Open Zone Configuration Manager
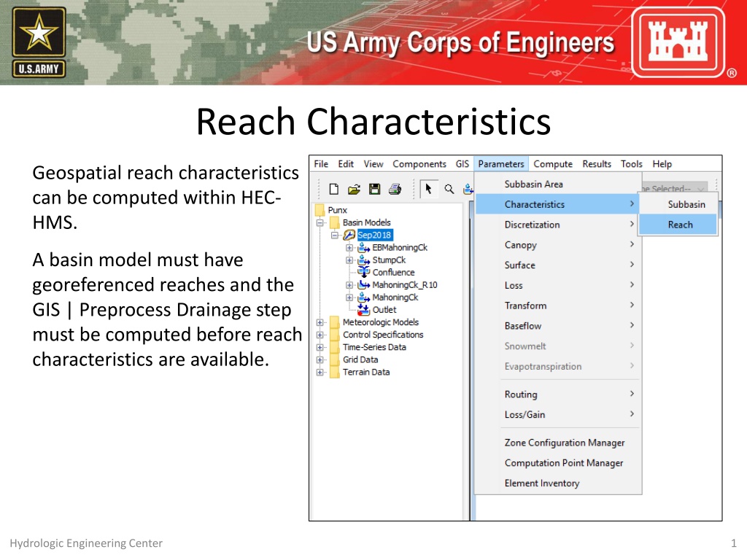This screenshot has width=747, height=560. 558,443
